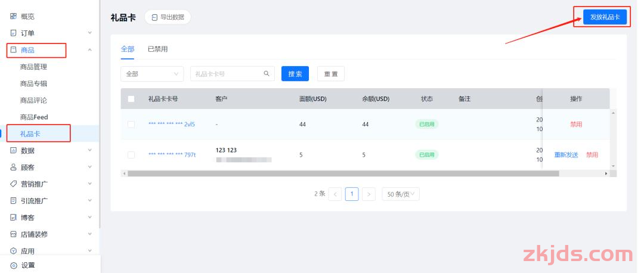The image size is (644, 273).
Task: Expand the Marketing (营销推广) chevron
Action: [x=90, y=184]
